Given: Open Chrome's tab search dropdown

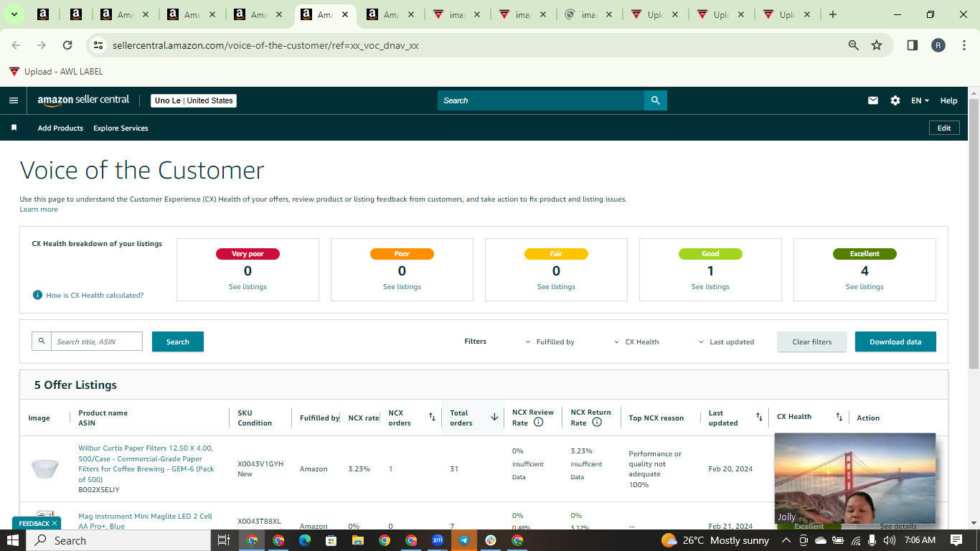Looking at the screenshot, I should (x=14, y=14).
